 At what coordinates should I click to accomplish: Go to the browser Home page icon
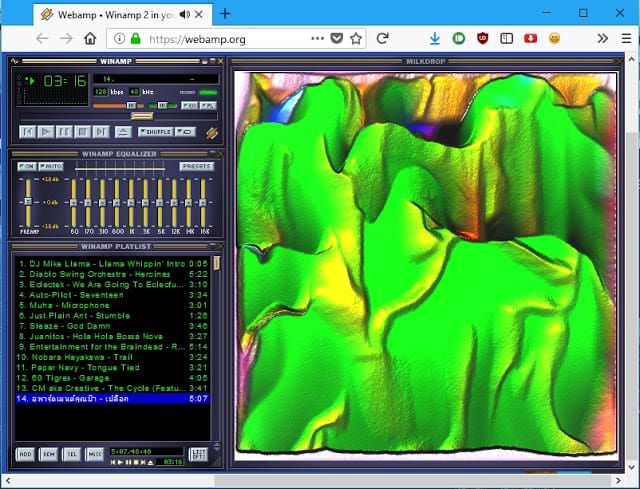click(90, 39)
